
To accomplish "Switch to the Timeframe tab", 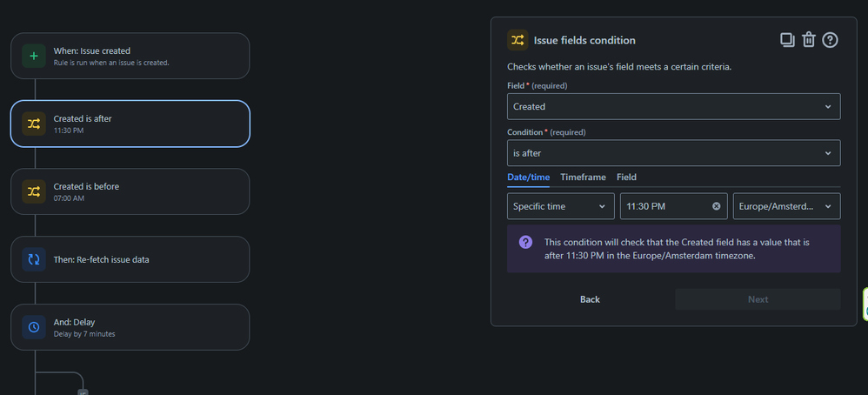I will [x=583, y=177].
